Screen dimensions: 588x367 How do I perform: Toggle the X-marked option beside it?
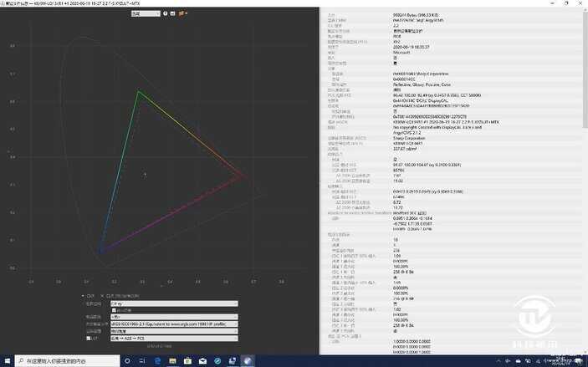tap(103, 295)
